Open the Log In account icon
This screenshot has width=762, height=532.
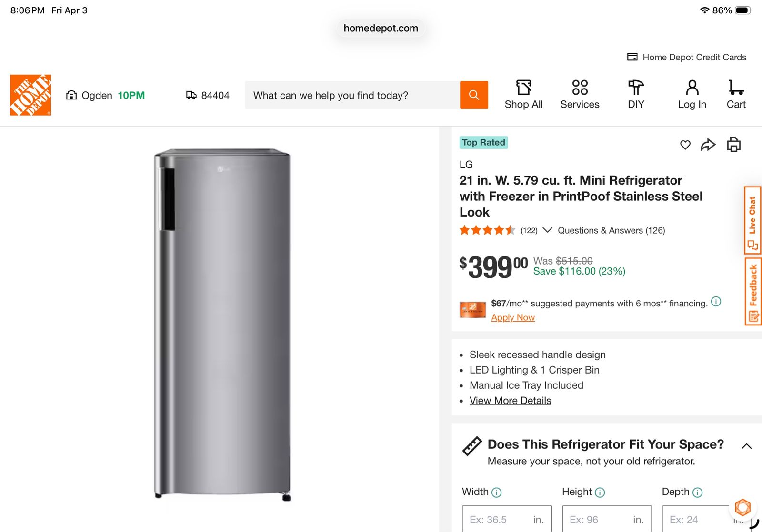click(692, 95)
